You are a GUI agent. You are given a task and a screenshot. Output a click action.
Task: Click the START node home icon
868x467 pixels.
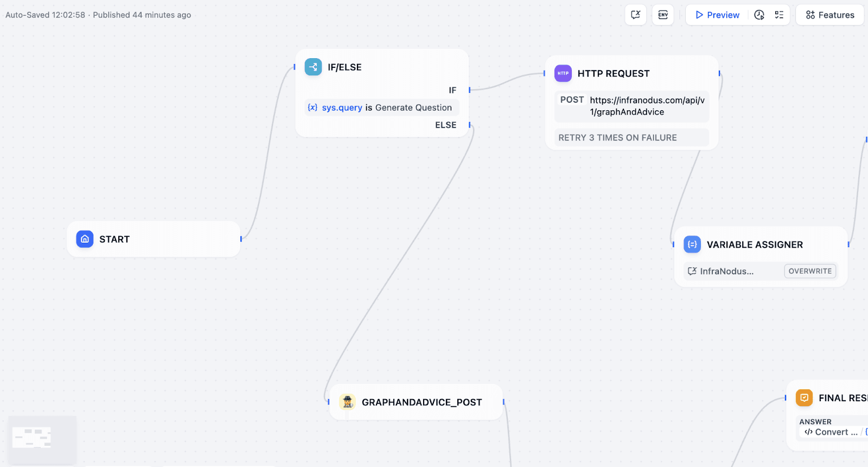[x=85, y=239]
